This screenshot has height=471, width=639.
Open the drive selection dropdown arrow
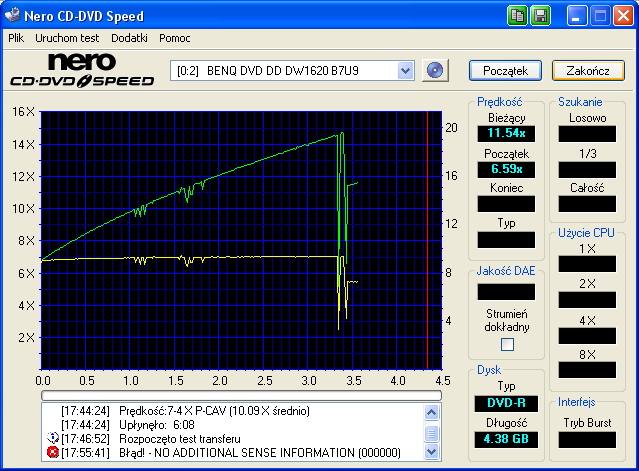[x=405, y=70]
